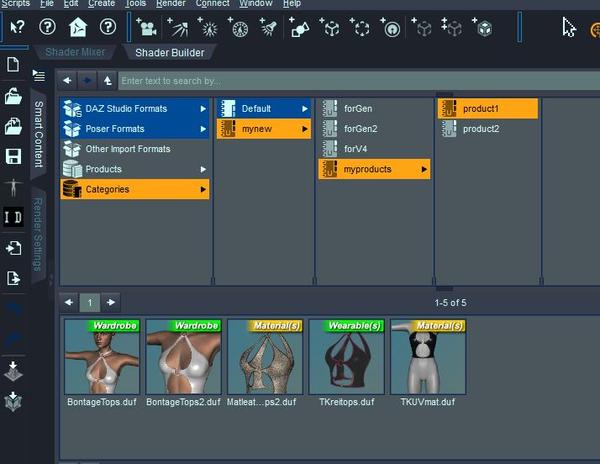
Task: Click the Import file icon
Action: [13, 248]
